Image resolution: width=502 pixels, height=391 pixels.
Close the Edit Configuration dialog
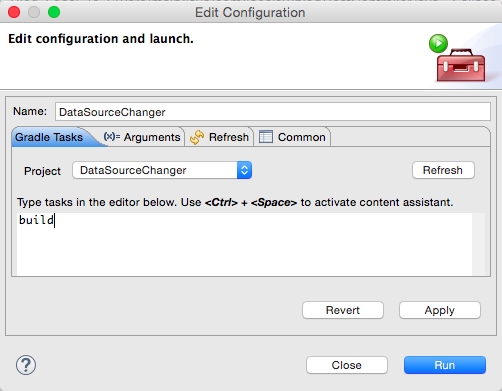tap(347, 365)
